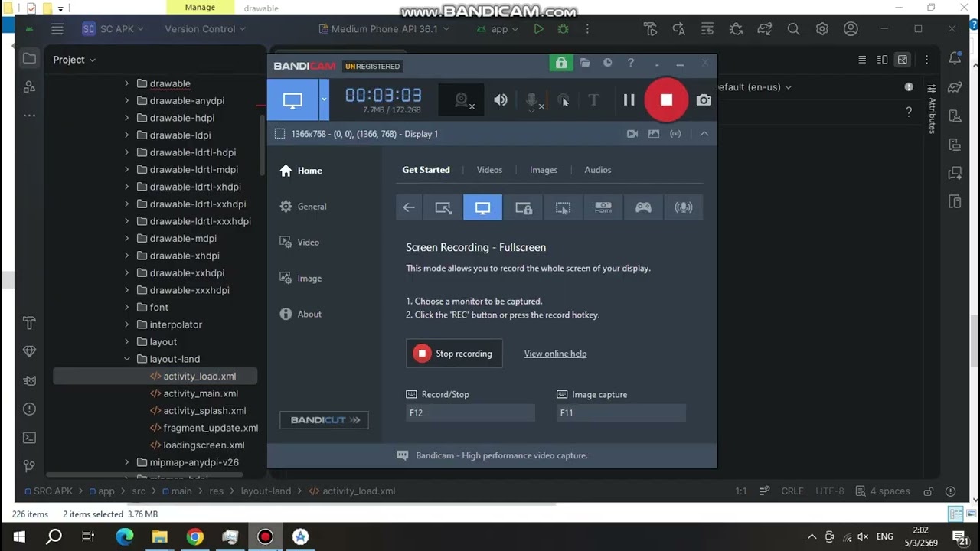
Task: Open Bandicam output folder icon
Action: (x=585, y=63)
